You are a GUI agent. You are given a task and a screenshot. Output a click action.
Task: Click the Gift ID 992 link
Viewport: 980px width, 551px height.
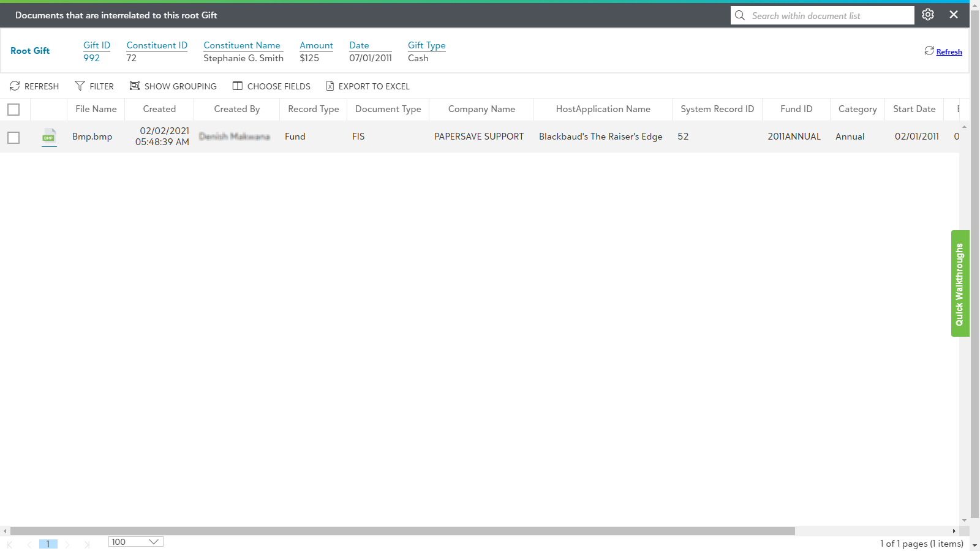[x=91, y=58]
